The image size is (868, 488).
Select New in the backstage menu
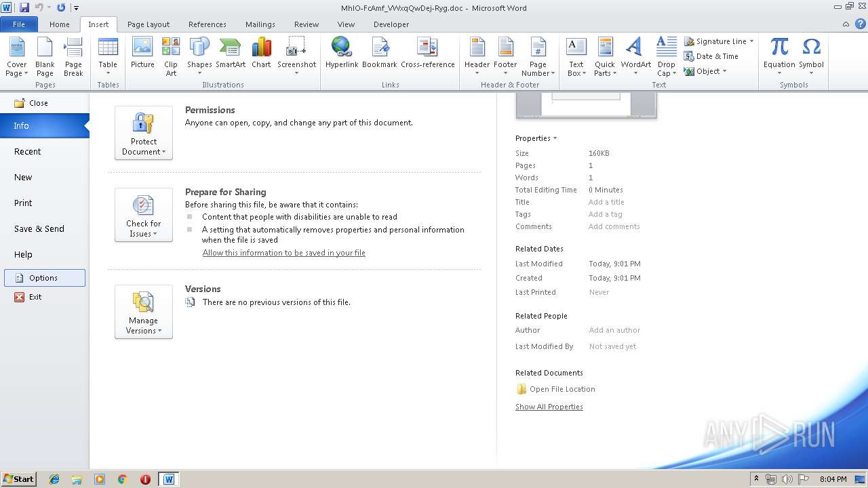click(x=44, y=178)
